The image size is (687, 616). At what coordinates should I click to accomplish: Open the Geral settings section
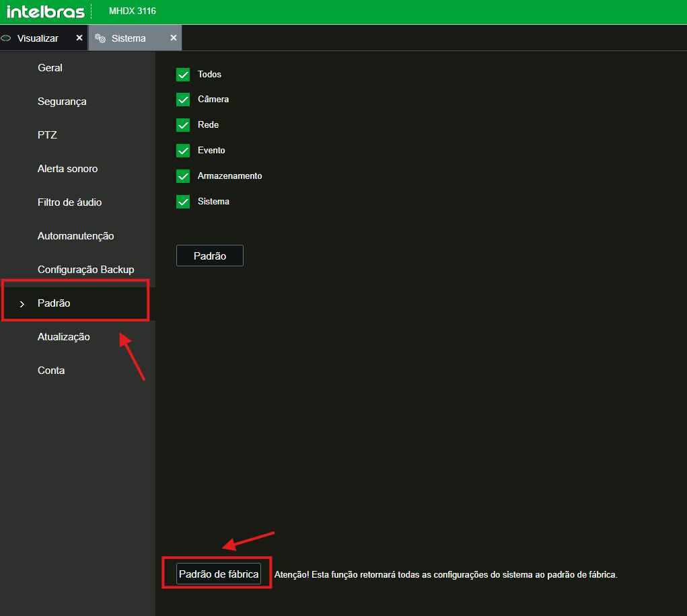pyautogui.click(x=50, y=68)
